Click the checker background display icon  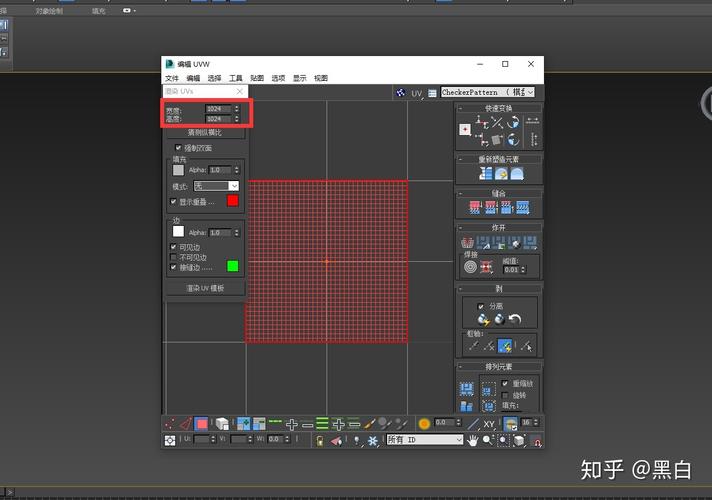(x=400, y=93)
